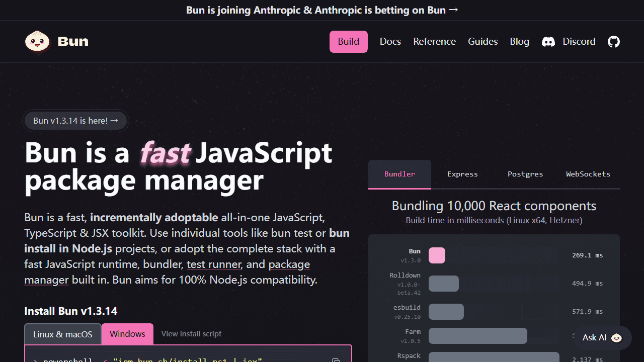Click the pink Build button
Image resolution: width=644 pixels, height=362 pixels.
pos(349,42)
